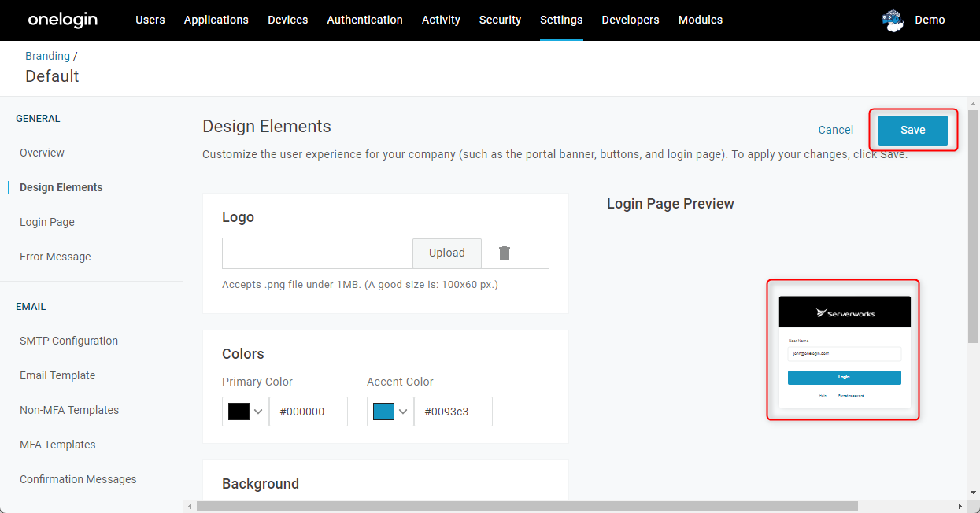Open the Authentication menu
The width and height of the screenshot is (980, 513).
click(365, 20)
